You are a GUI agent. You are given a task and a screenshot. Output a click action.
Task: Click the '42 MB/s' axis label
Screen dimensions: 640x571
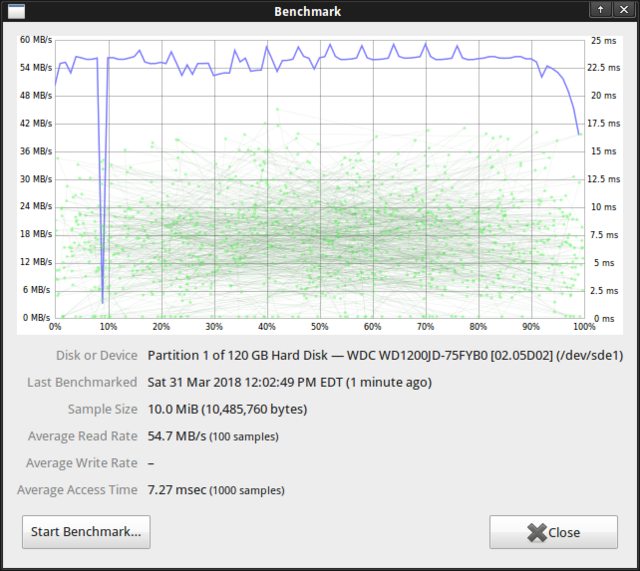tap(36, 123)
